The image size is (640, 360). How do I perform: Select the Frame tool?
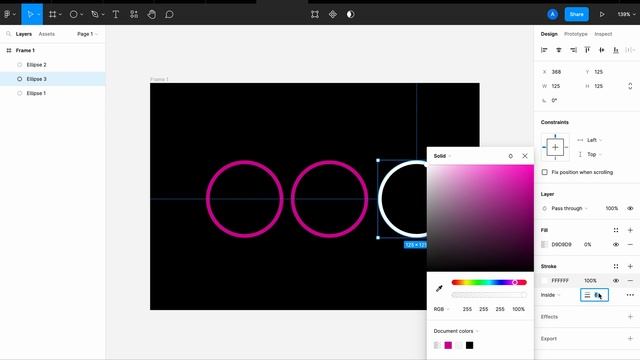[x=52, y=14]
